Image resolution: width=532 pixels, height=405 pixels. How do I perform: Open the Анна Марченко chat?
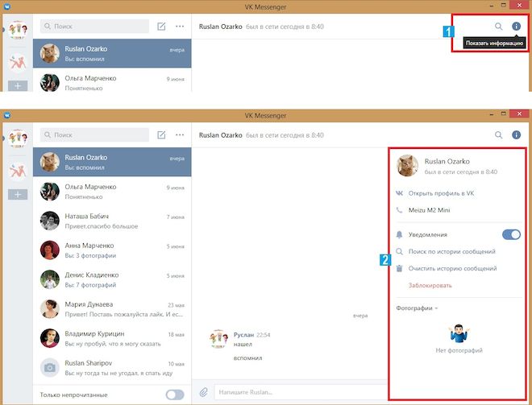(112, 250)
